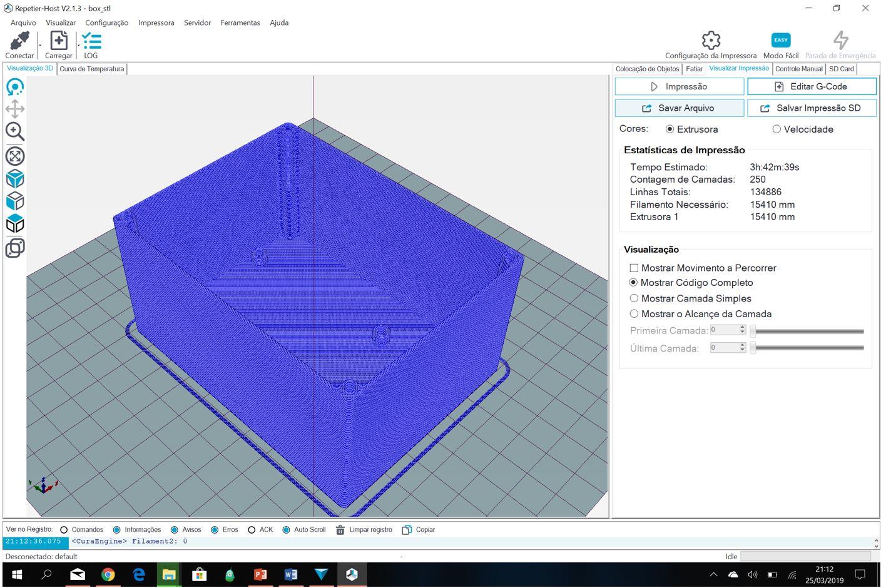Select the rotate view tool

coord(15,87)
